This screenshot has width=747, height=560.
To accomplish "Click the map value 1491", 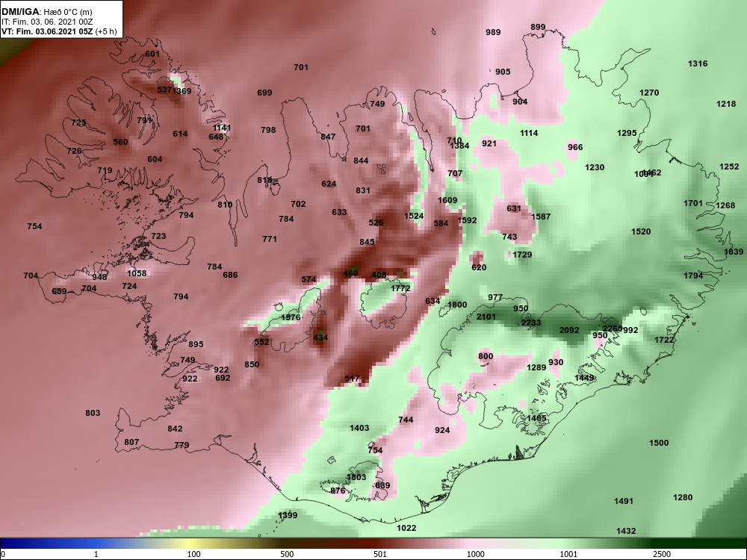I will click(624, 502).
